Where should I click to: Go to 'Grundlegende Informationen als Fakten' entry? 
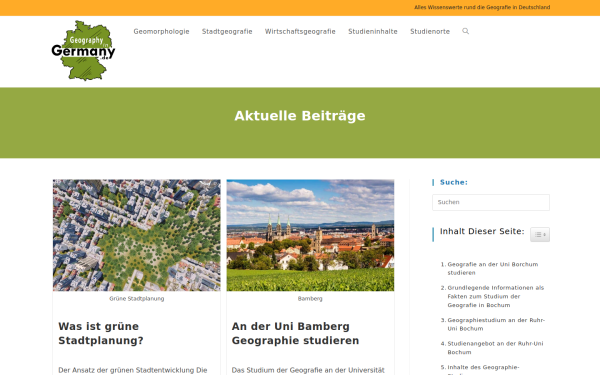(x=496, y=296)
